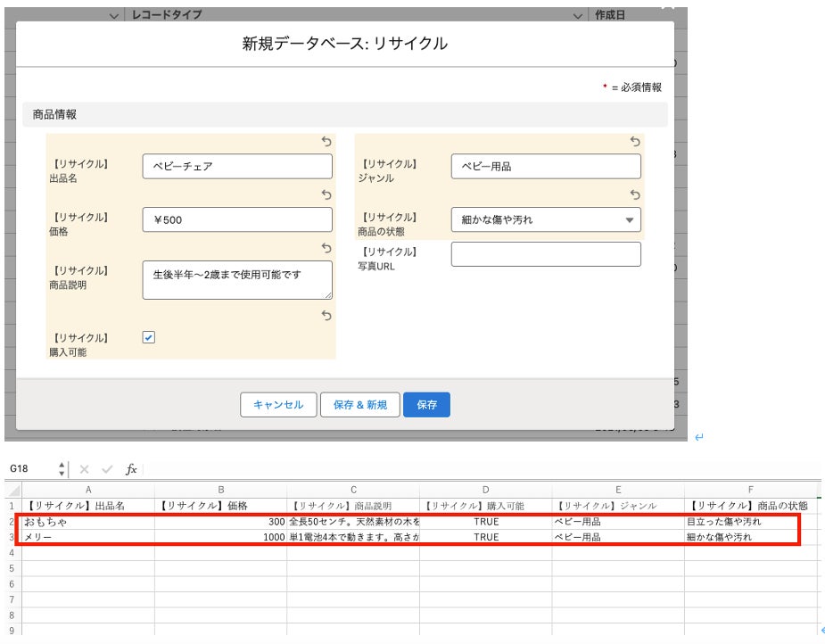Click the 価格 input field

click(237, 219)
